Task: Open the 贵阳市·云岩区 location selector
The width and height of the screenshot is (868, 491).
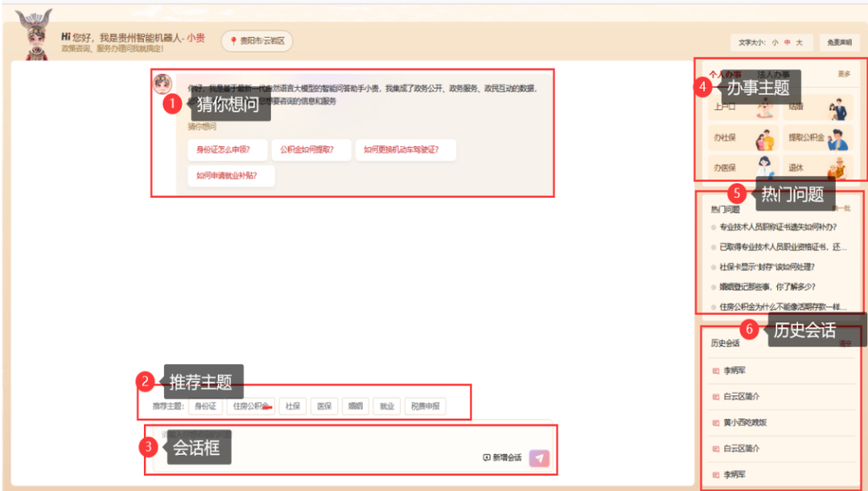Action: 256,41
